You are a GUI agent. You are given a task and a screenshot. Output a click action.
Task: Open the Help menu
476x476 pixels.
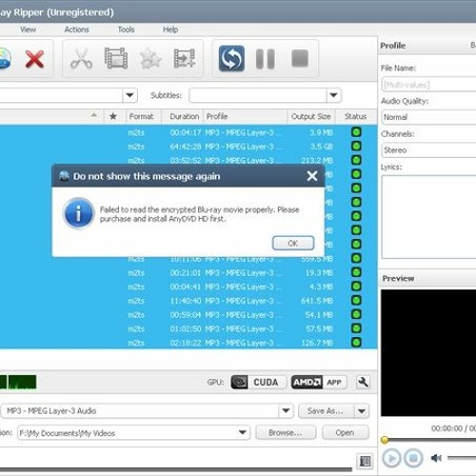(x=170, y=30)
